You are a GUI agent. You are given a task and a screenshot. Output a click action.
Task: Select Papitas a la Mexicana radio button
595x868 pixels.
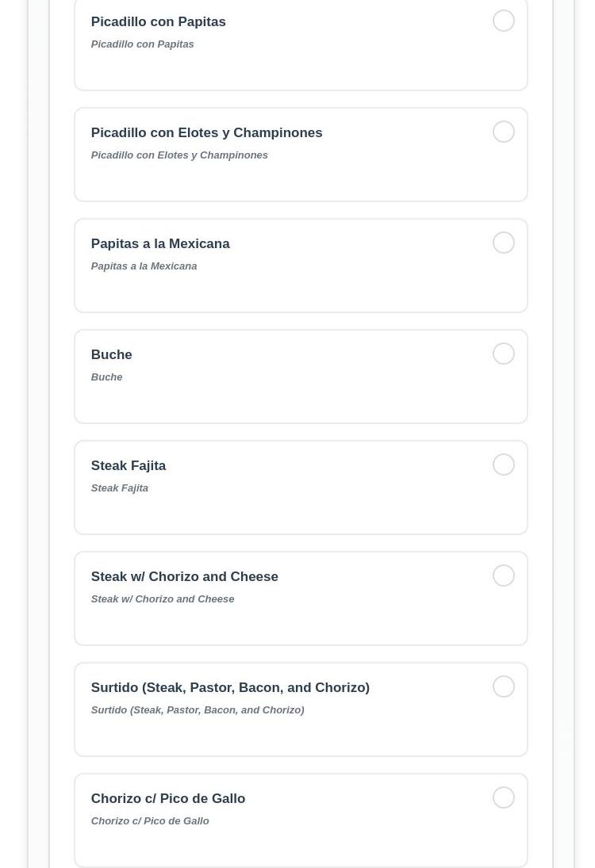(504, 243)
